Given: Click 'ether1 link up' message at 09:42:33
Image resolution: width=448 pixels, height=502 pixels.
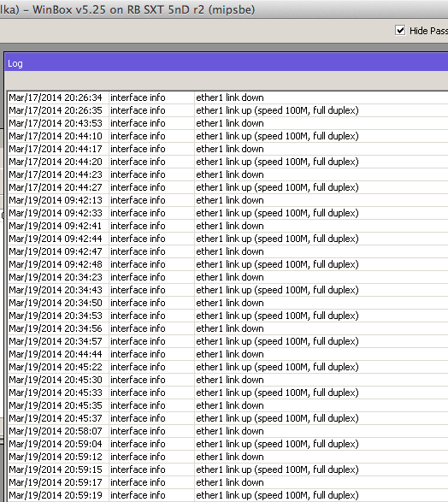Looking at the screenshot, I should coord(277,213).
